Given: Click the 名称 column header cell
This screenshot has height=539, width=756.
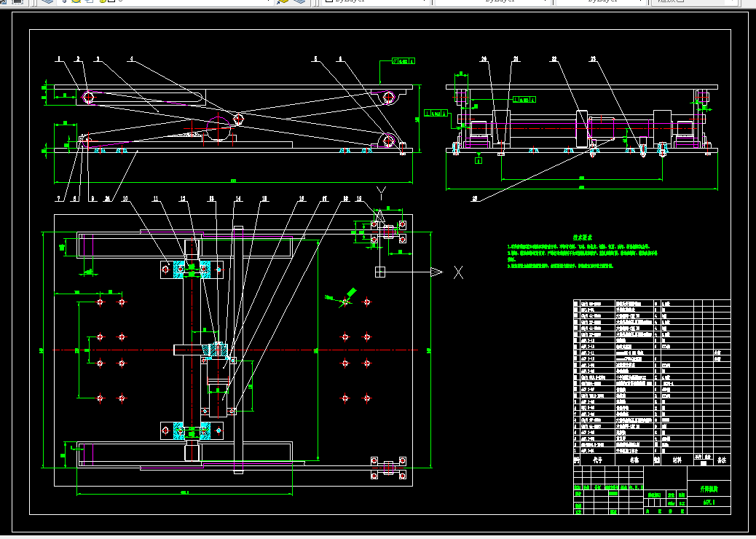Looking at the screenshot, I should tap(634, 460).
